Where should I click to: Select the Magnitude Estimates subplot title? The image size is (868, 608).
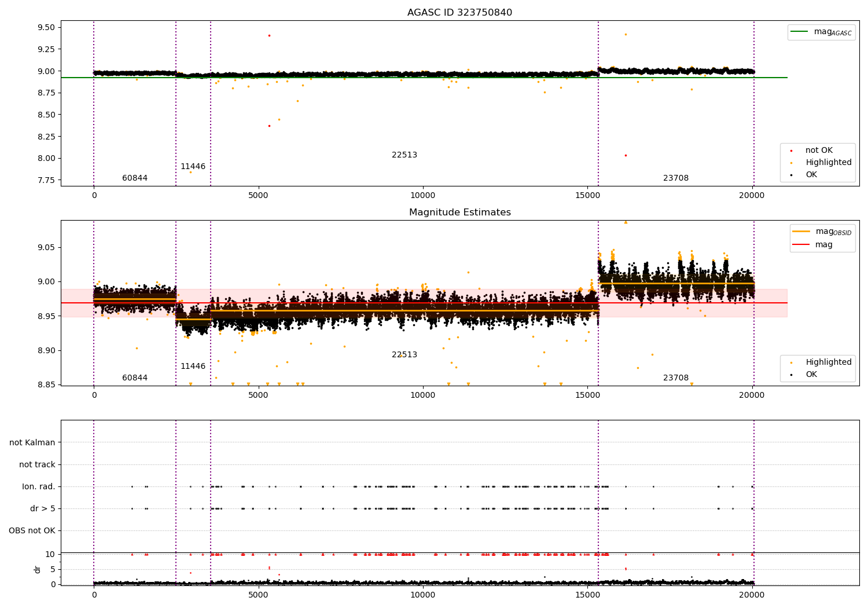point(459,213)
